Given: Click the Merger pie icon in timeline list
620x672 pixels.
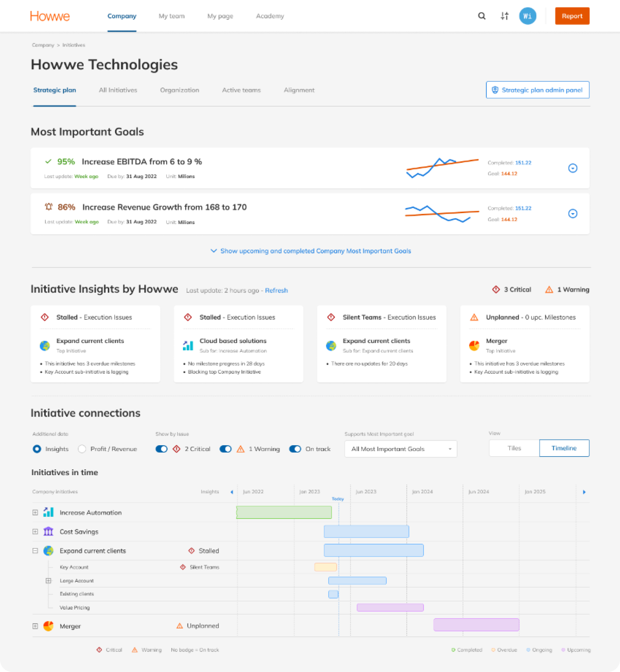Looking at the screenshot, I should [48, 626].
